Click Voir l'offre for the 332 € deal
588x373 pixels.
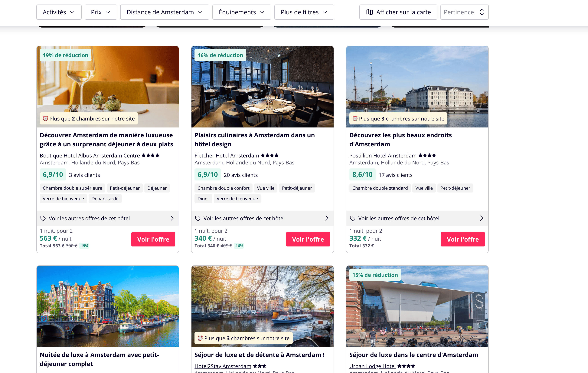(462, 239)
